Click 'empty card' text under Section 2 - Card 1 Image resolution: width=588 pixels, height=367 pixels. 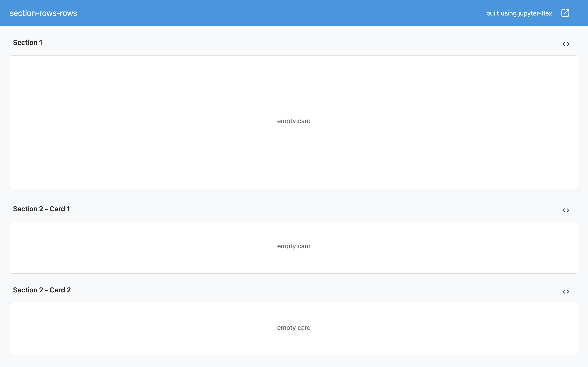(x=294, y=246)
